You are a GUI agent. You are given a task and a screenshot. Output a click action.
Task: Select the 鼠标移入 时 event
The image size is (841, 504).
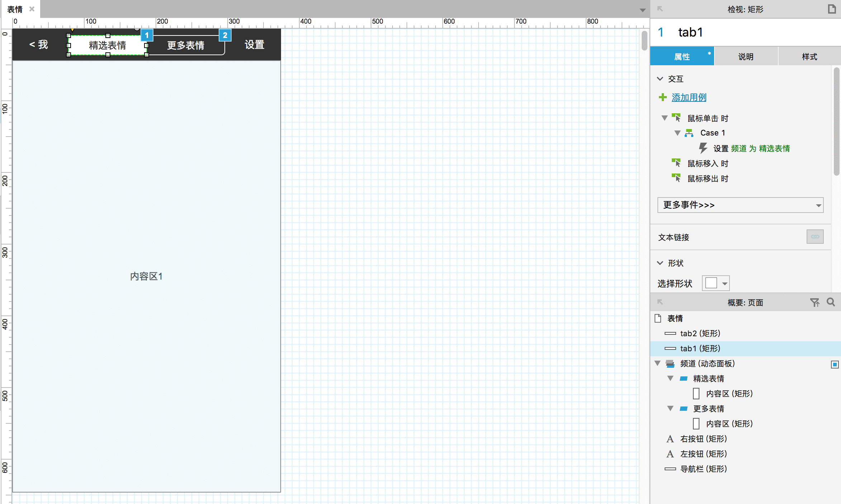708,163
